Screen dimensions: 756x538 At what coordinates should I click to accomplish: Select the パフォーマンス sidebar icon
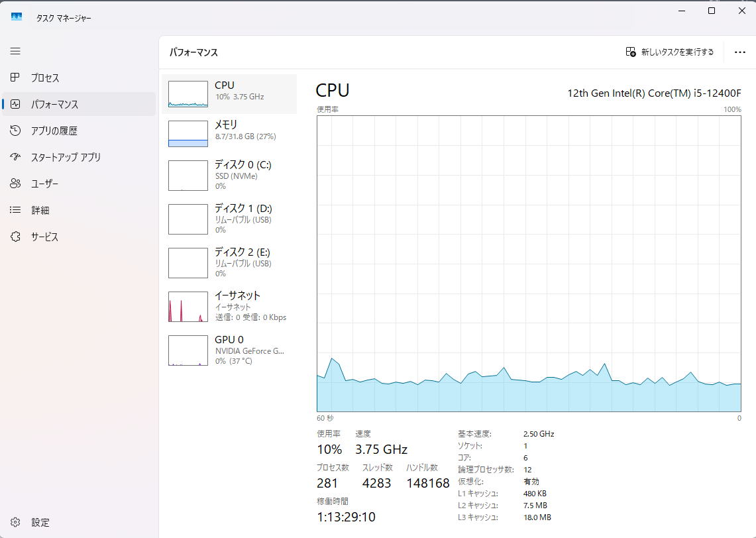[15, 104]
